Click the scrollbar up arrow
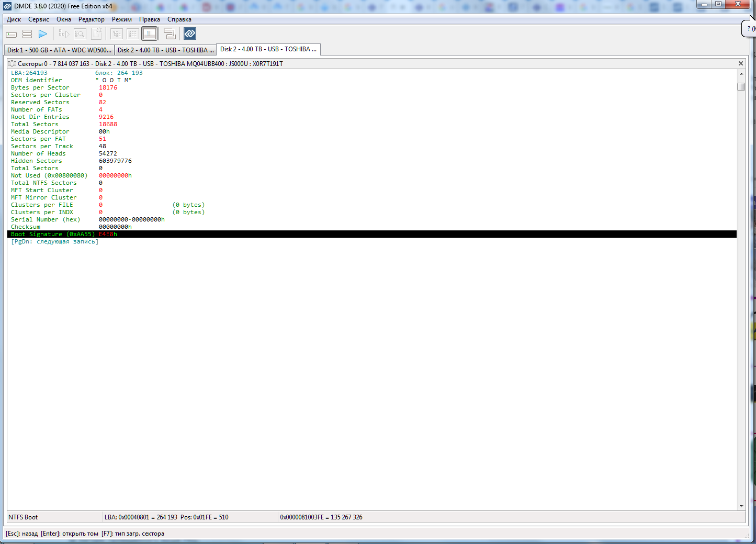Image resolution: width=756 pixels, height=544 pixels. pyautogui.click(x=741, y=74)
